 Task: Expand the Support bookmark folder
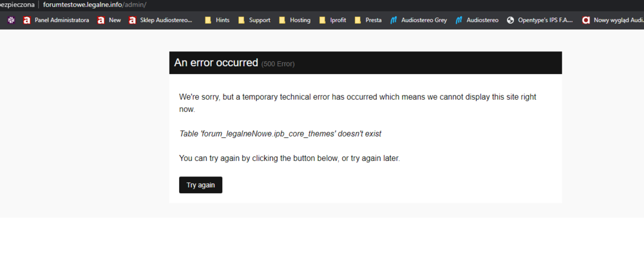pos(254,20)
